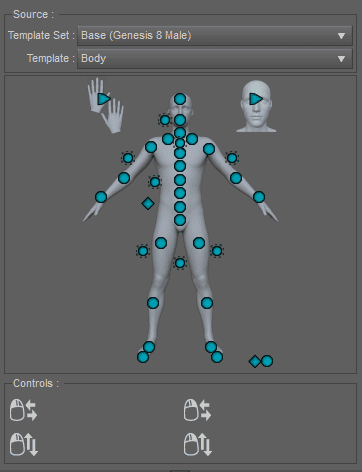362x472 pixels.
Task: Select the face-level node on the figure's centerline
Action: 180,120
